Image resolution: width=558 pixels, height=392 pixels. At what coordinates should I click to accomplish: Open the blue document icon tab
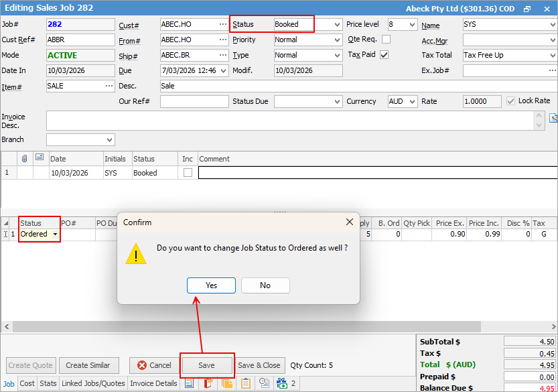(189, 383)
